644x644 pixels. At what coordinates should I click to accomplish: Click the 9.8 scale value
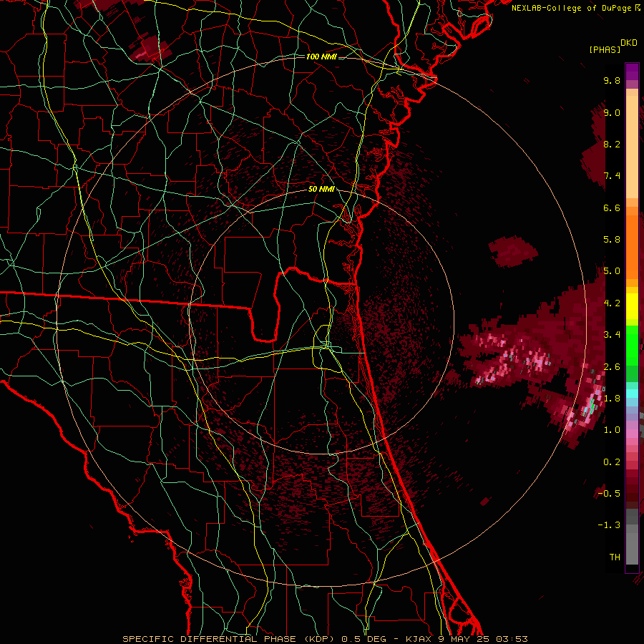[x=612, y=80]
